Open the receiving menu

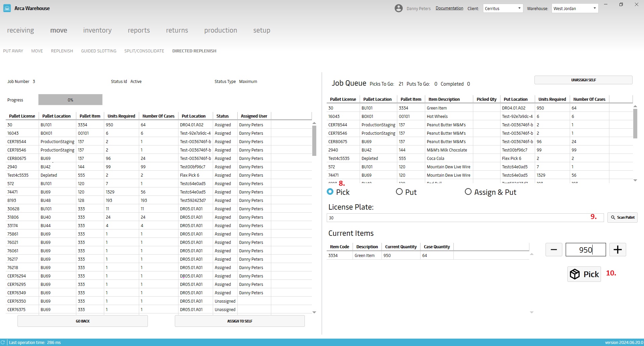[x=21, y=30]
